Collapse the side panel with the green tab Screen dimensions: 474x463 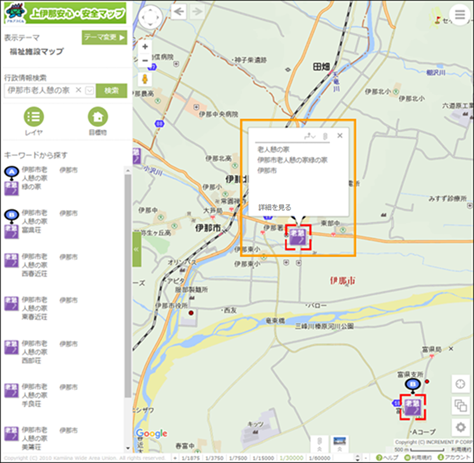[x=137, y=249]
